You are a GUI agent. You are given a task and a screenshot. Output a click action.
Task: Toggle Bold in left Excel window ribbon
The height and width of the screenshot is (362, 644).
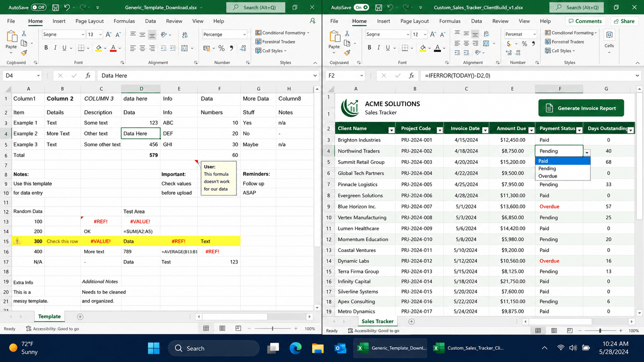(46, 48)
